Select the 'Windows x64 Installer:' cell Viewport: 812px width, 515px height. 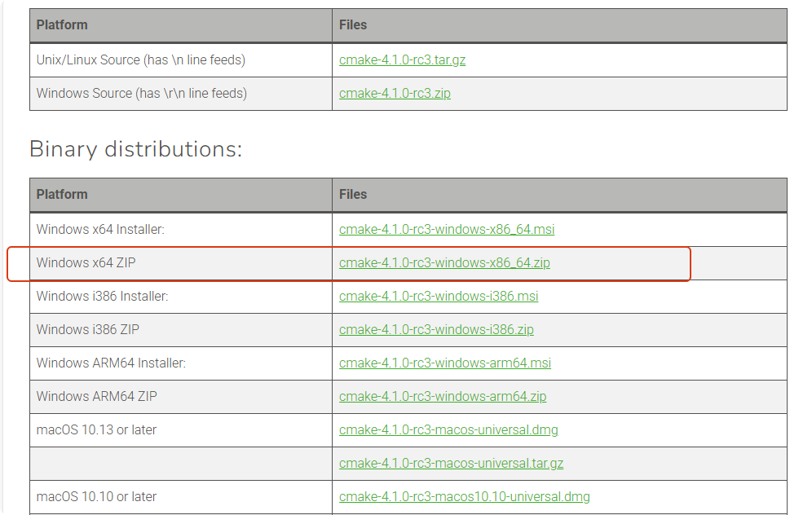pos(181,229)
